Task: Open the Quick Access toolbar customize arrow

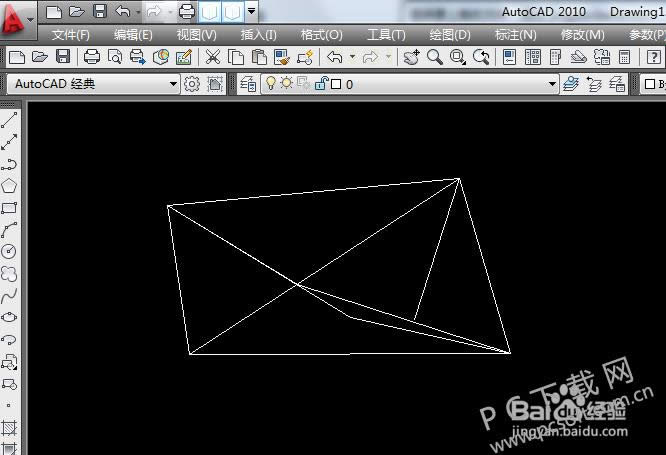Action: click(251, 12)
